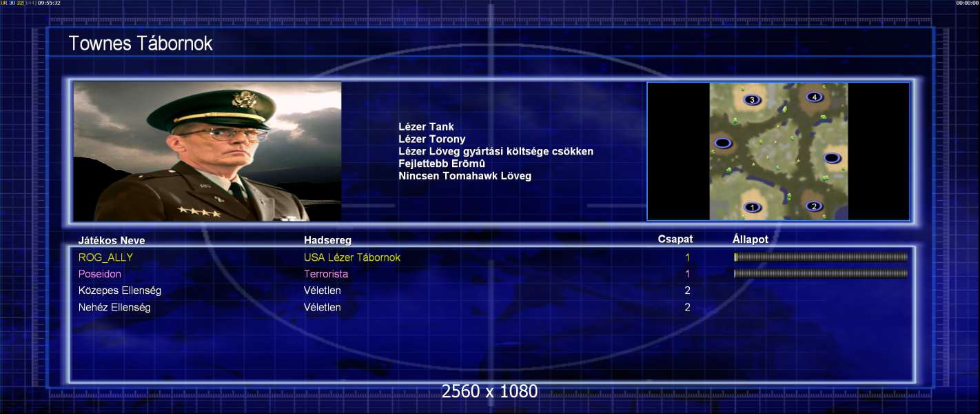Select player name Poseidon

click(100, 274)
